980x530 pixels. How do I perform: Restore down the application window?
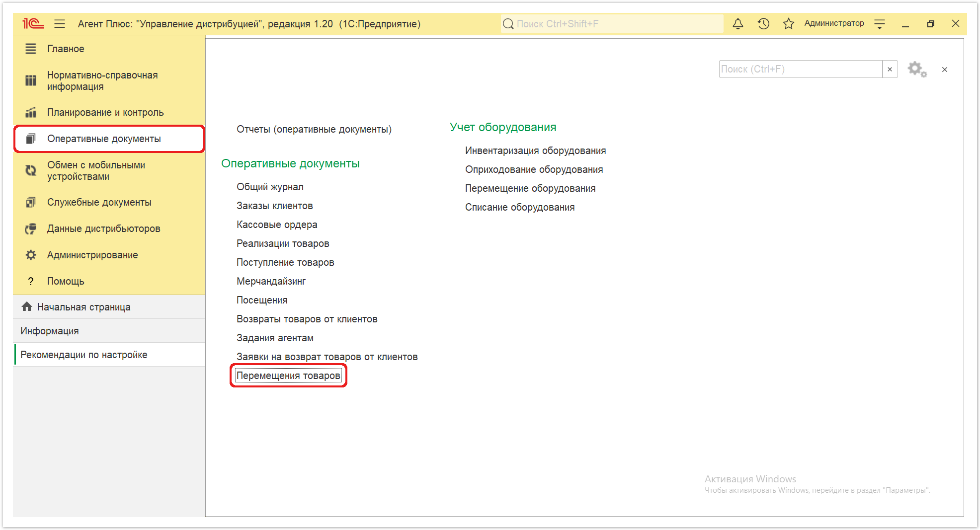(930, 23)
